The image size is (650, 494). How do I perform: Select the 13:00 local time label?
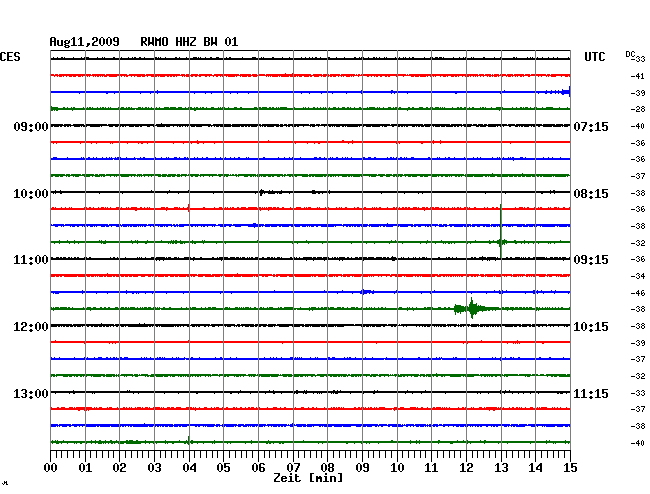click(31, 393)
